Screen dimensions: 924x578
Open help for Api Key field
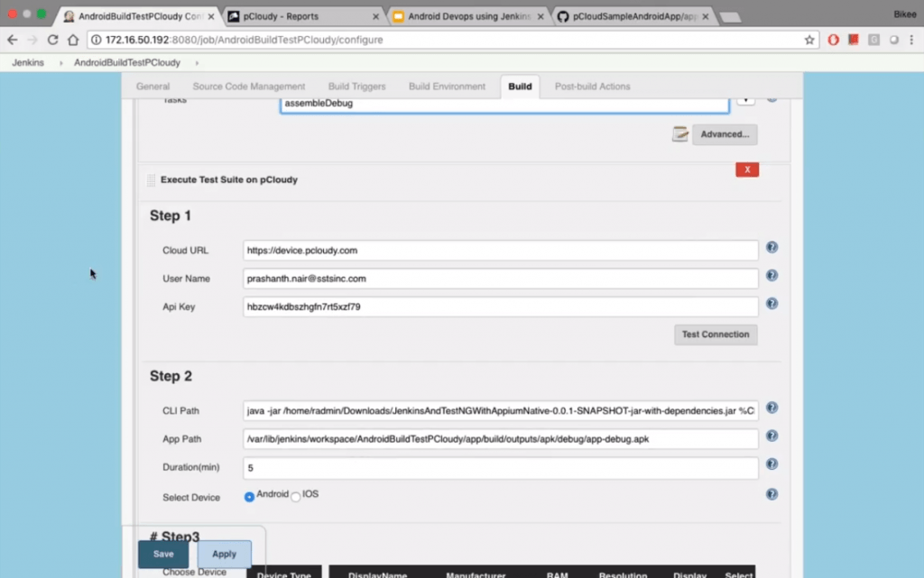click(772, 304)
